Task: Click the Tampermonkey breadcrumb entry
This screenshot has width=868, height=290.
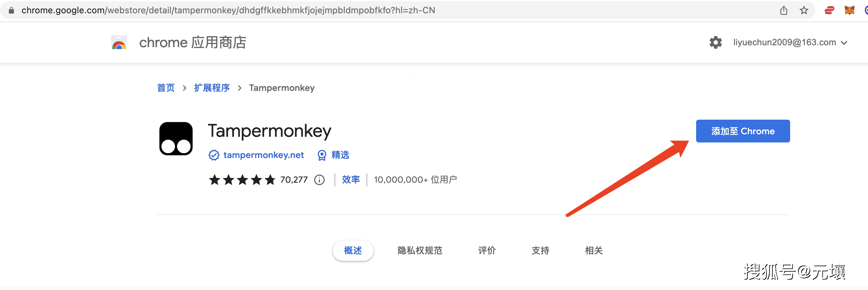Action: pyautogui.click(x=282, y=88)
